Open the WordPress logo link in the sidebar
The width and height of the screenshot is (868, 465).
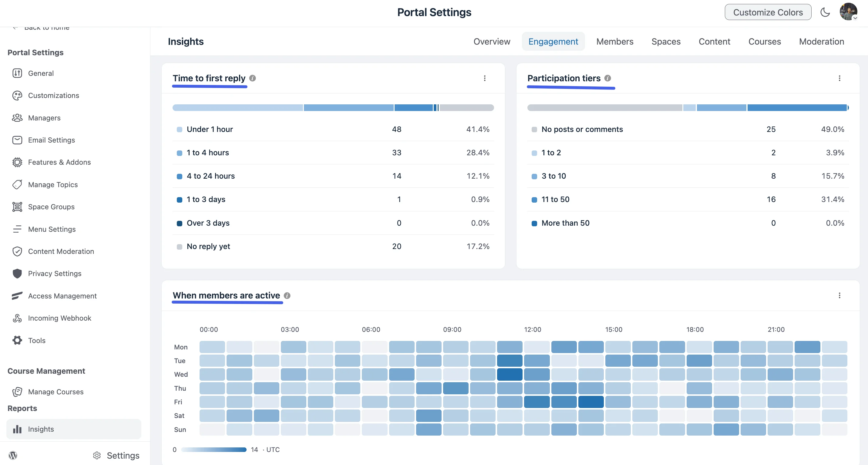[13, 455]
